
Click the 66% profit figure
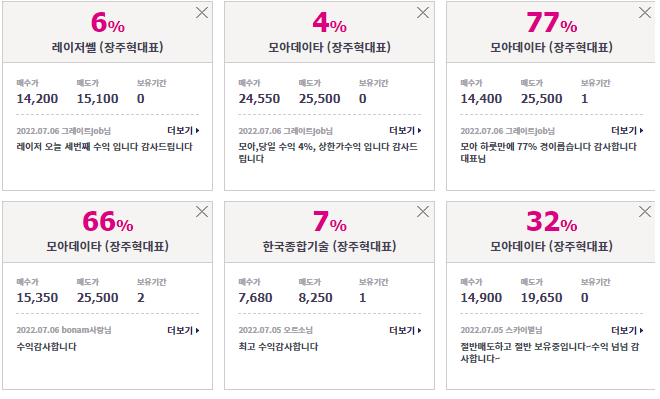pos(108,221)
